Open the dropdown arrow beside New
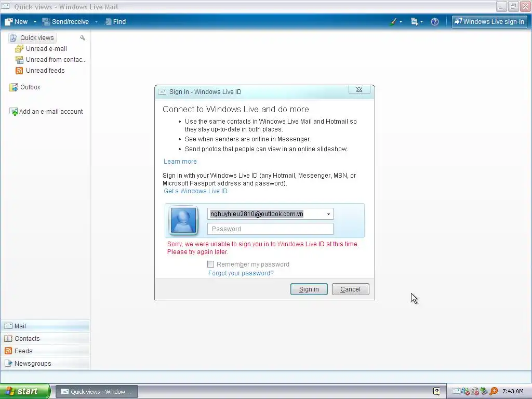Image resolution: width=532 pixels, height=399 pixels. (35, 22)
